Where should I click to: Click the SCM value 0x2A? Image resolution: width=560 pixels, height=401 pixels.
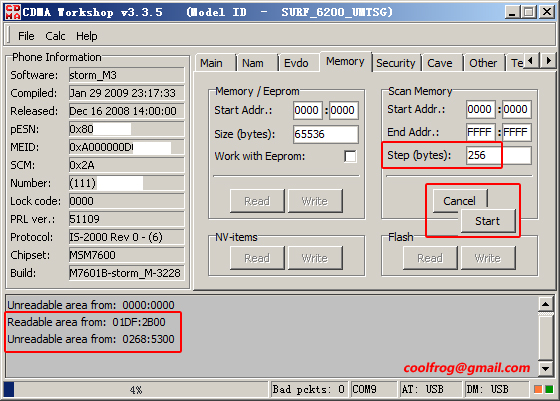pyautogui.click(x=126, y=165)
